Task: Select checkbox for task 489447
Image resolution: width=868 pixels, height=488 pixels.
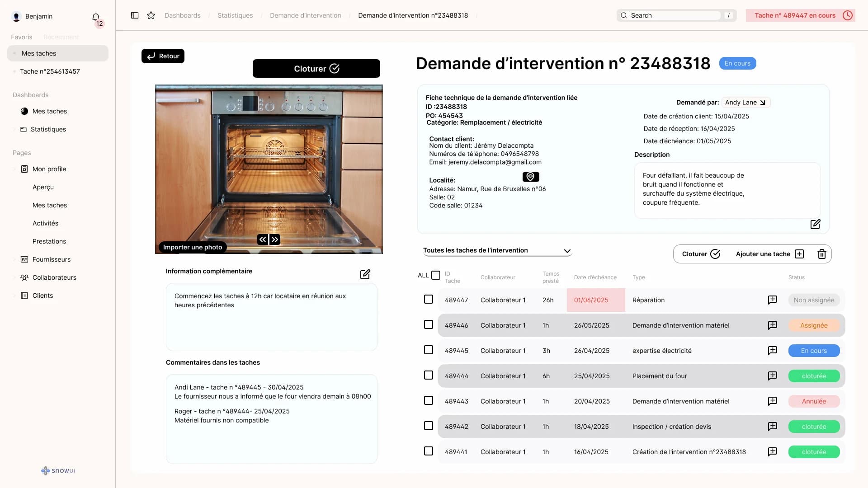Action: pyautogui.click(x=429, y=299)
